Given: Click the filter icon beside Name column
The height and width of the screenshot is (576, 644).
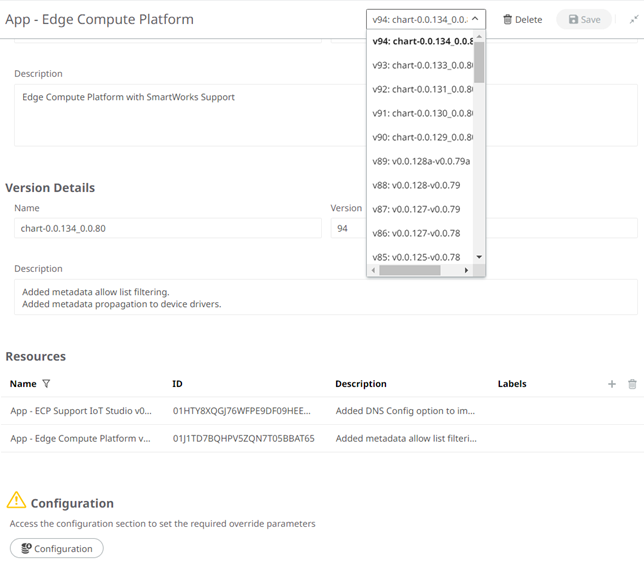Looking at the screenshot, I should click(x=46, y=384).
